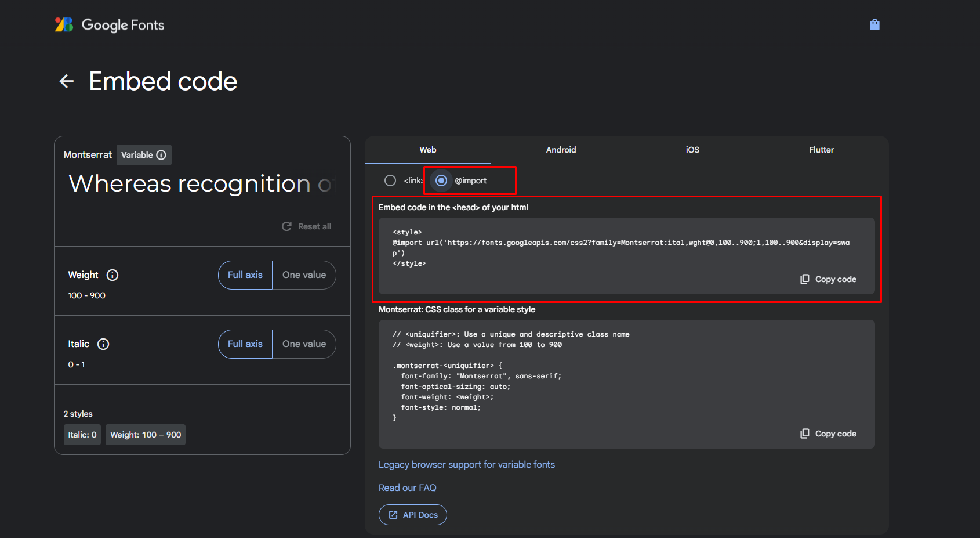Click the 0 - 1 italic range value
Screen dimensions: 980x538
77,364
